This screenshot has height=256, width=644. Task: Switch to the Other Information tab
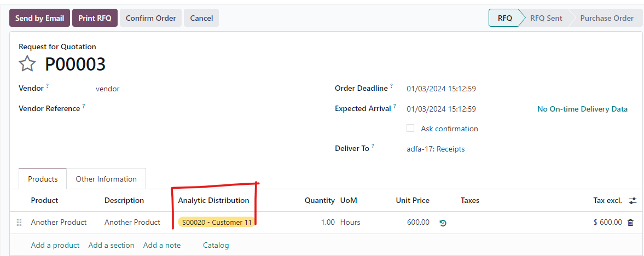pyautogui.click(x=106, y=179)
